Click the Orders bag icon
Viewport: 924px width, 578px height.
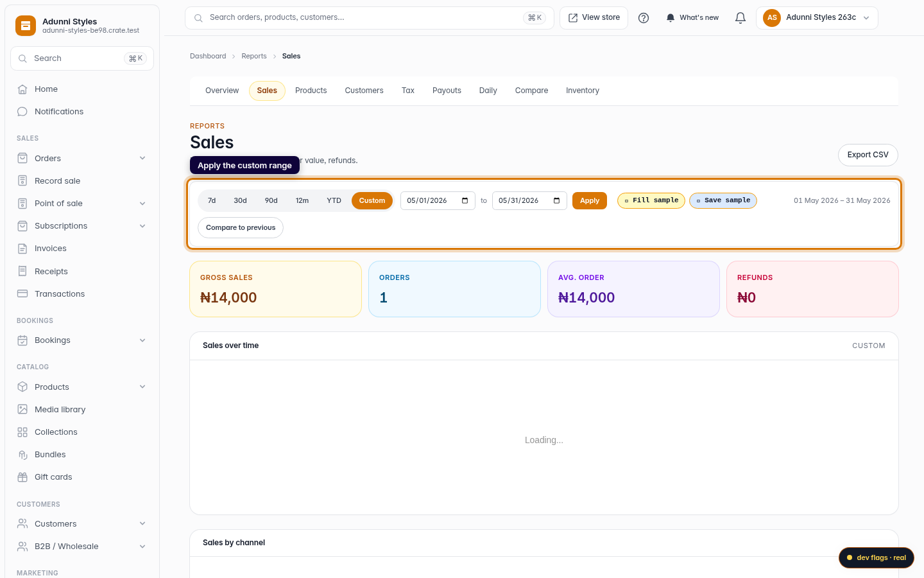click(x=22, y=158)
